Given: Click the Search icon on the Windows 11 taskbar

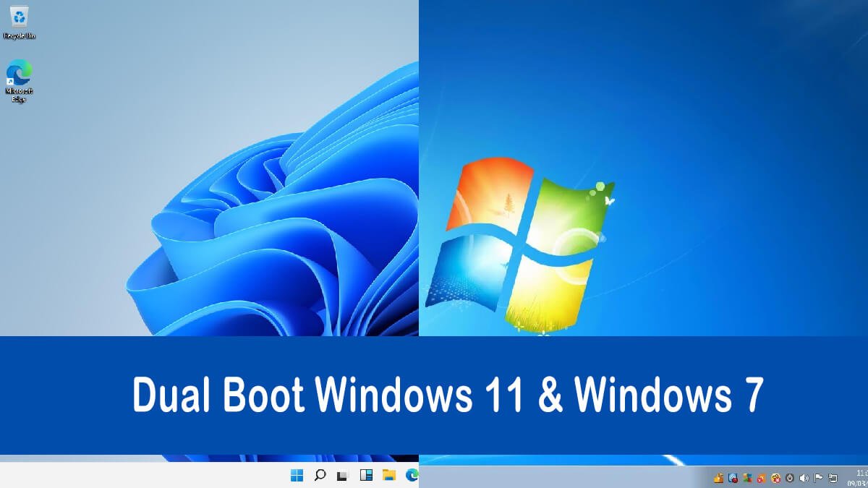Looking at the screenshot, I should pos(319,476).
